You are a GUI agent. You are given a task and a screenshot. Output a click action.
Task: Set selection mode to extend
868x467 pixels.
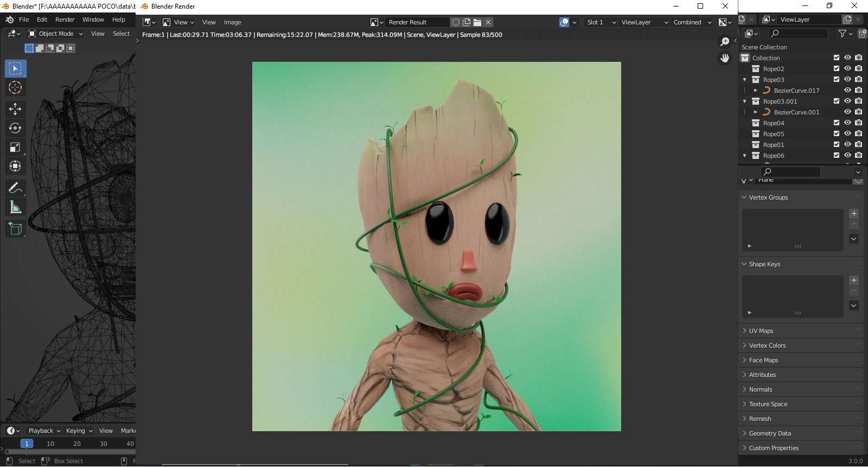tap(40, 48)
